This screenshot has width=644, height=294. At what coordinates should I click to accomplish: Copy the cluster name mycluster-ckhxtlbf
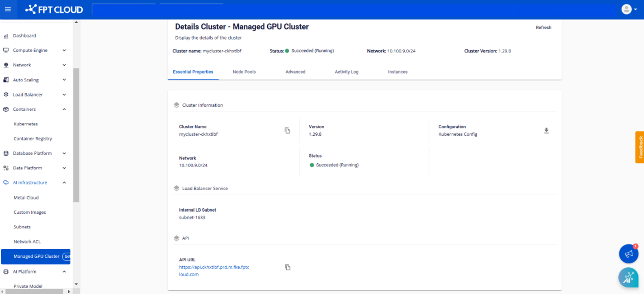point(287,130)
